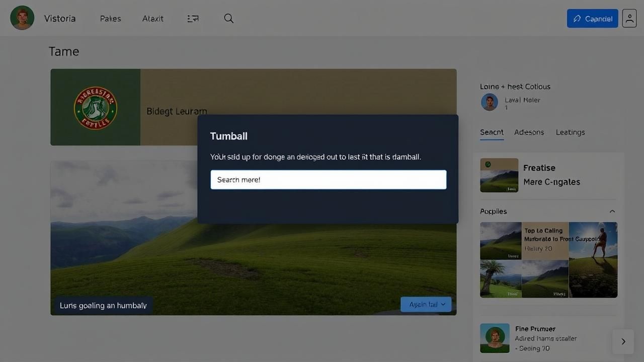Open the Ataxit menu item
This screenshot has width=644, height=362.
(x=152, y=19)
